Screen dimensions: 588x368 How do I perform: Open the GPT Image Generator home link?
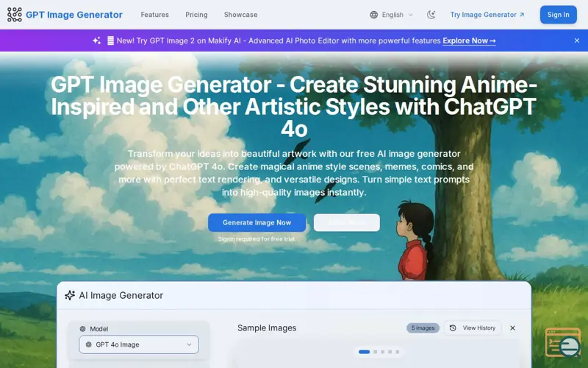(65, 15)
